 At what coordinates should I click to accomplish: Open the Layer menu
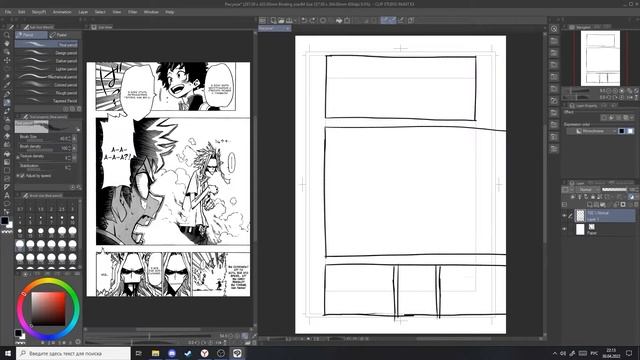click(x=83, y=12)
